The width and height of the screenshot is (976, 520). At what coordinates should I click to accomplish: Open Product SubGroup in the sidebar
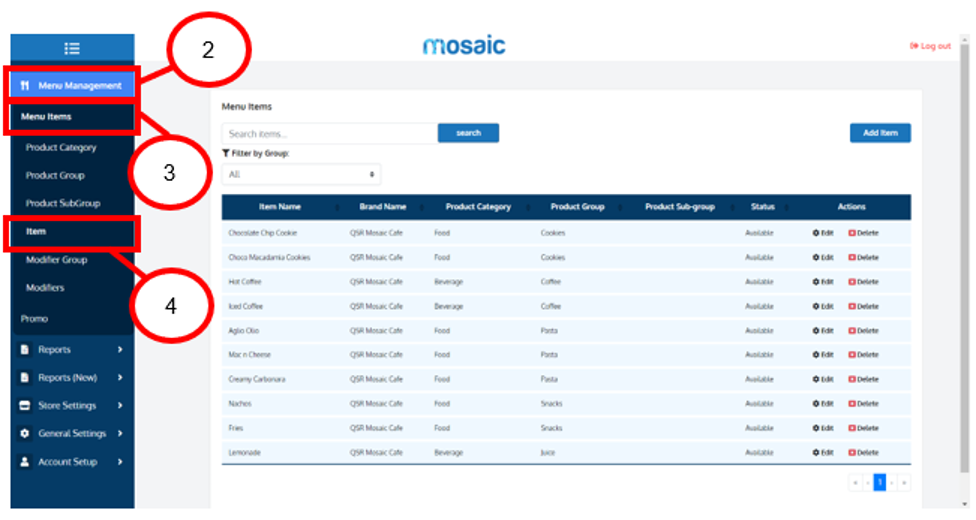pos(63,203)
